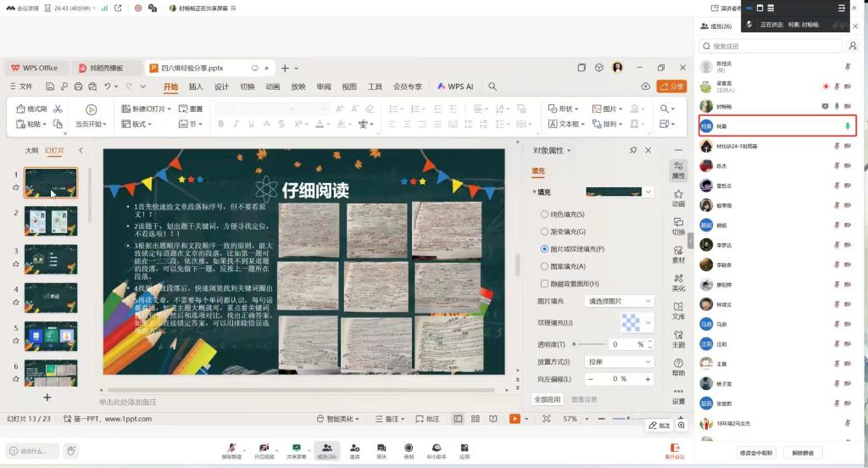Start slideshow with orange play button
Viewport: 868px width, 468px height.
pos(515,419)
